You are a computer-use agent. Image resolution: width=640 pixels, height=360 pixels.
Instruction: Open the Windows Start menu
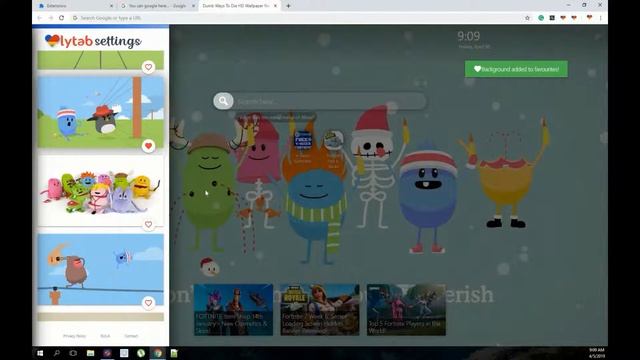[40, 353]
